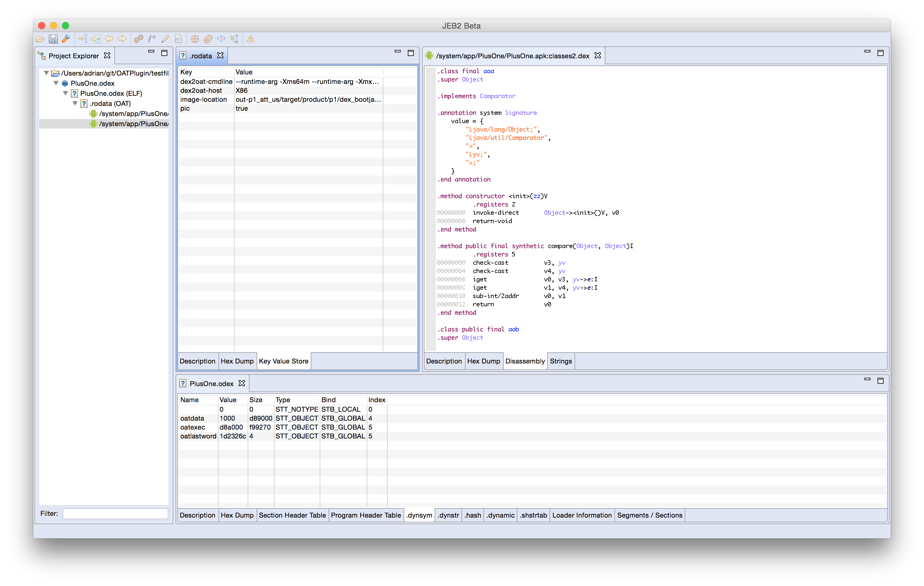924x586 pixels.
Task: Switch to the .shstrtab tab
Action: (x=534, y=516)
